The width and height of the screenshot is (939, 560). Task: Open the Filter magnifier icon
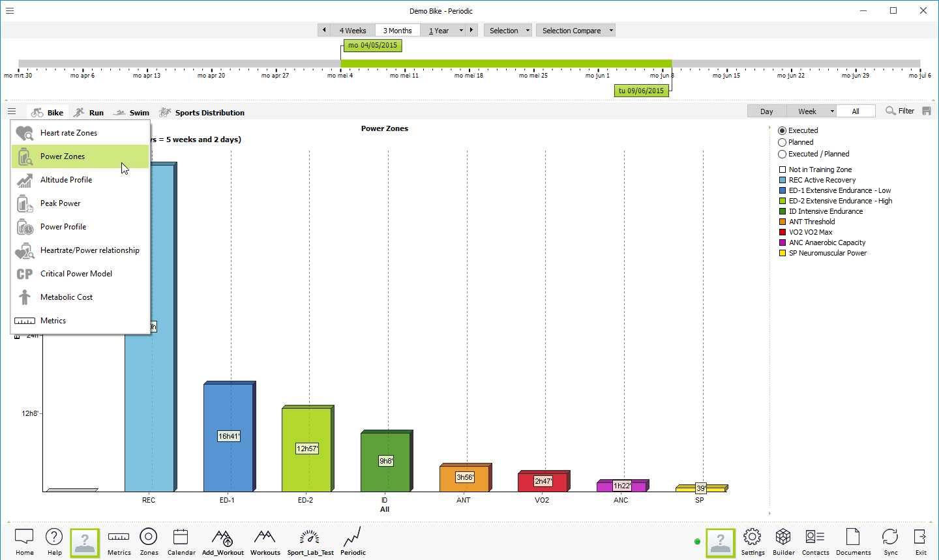click(x=891, y=111)
